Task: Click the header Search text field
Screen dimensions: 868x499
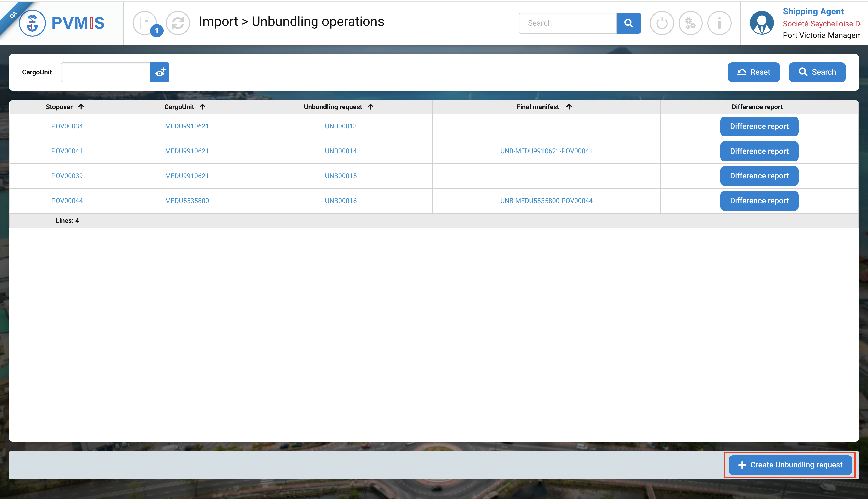Action: [567, 23]
